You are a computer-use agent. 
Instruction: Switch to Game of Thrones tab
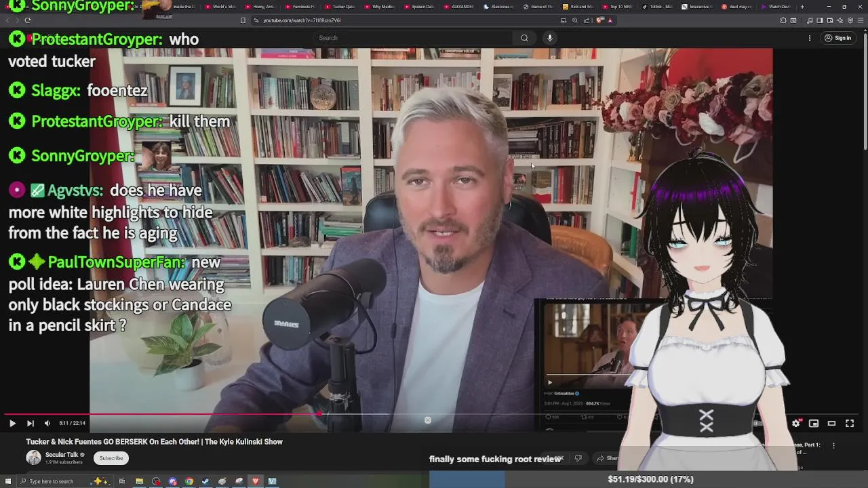pyautogui.click(x=540, y=7)
